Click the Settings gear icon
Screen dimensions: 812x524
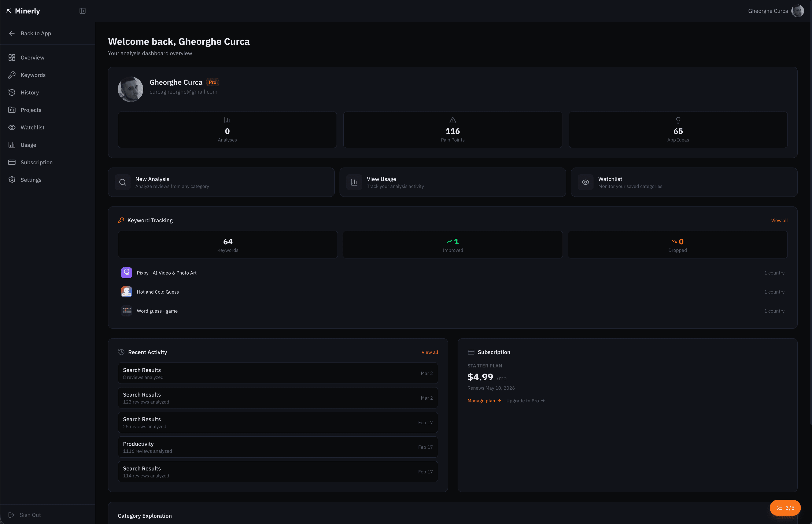tap(12, 180)
